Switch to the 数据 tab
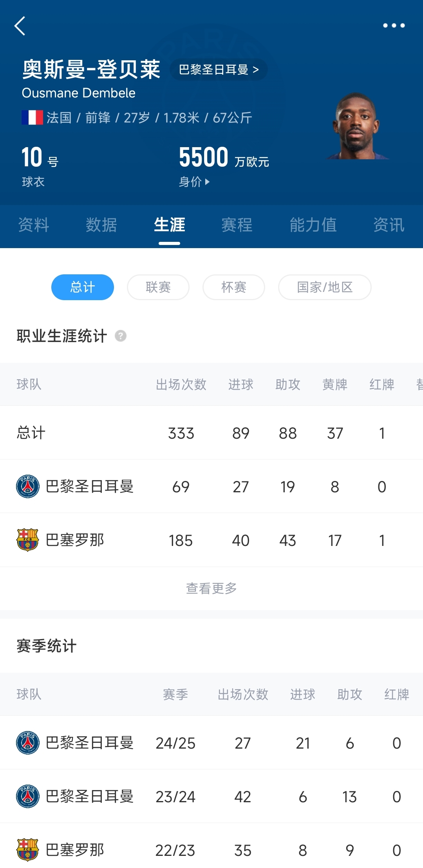 point(101,225)
